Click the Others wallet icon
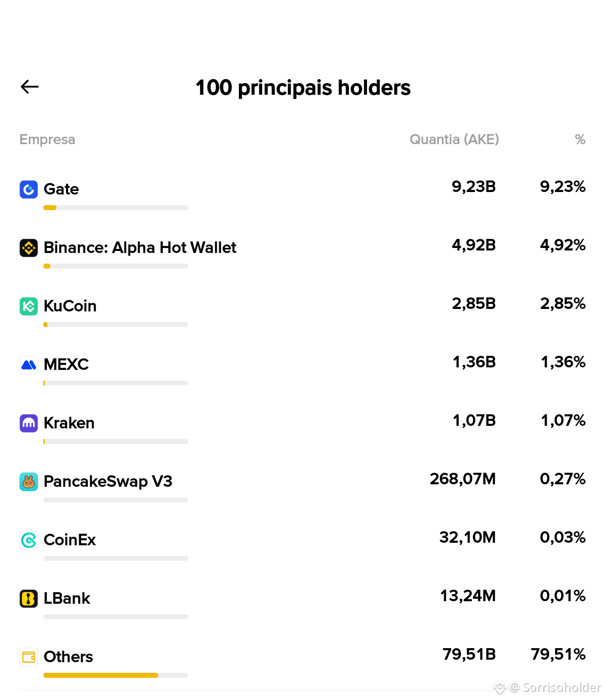Viewport: 605px width, 700px height. click(29, 657)
